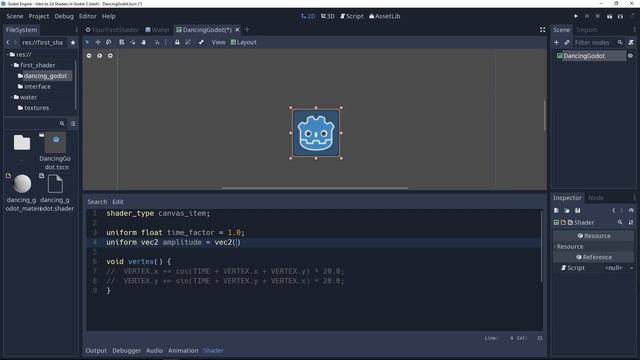This screenshot has width=640, height=360.
Task: Create a new resource in the Inspector
Action: (556, 211)
